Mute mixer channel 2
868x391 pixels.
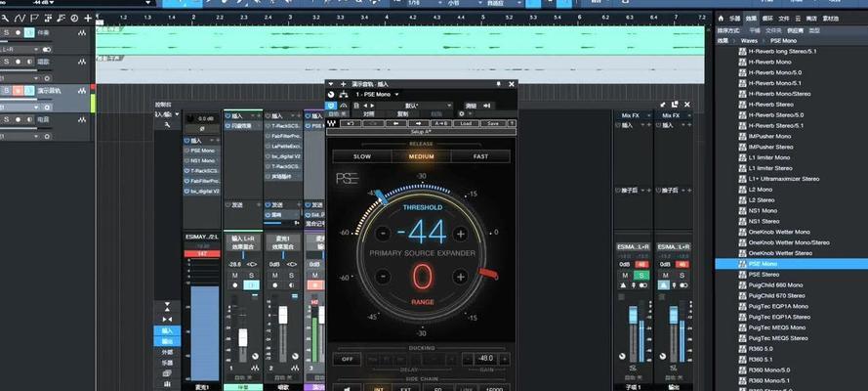click(275, 276)
